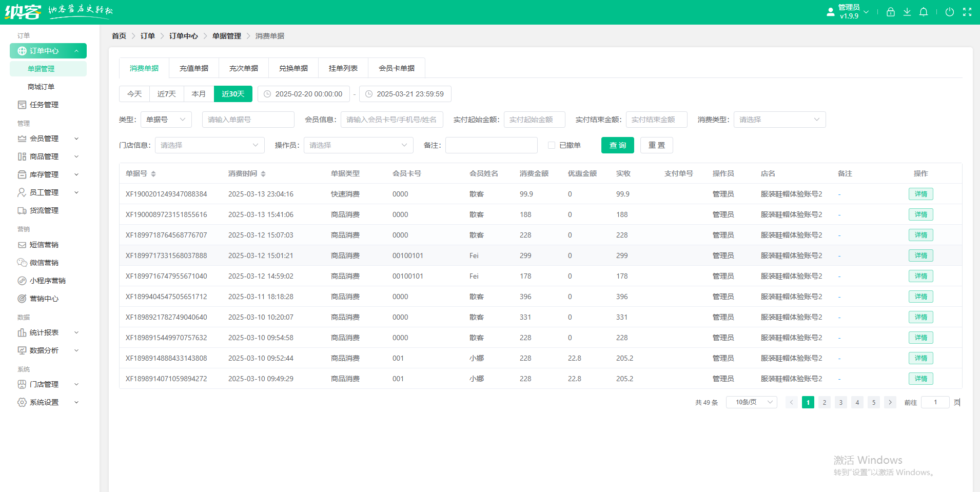
Task: Open the 10条/页 page size dropdown
Action: click(751, 402)
